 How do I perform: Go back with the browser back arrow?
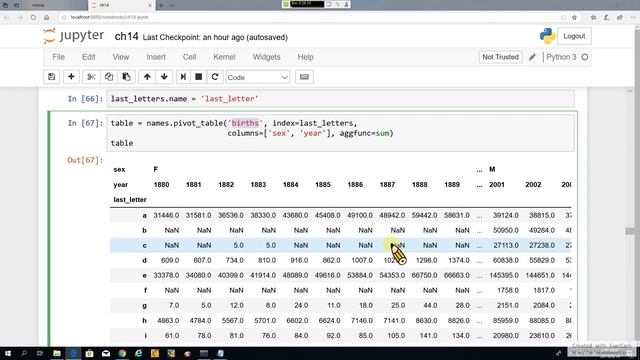tap(7, 17)
